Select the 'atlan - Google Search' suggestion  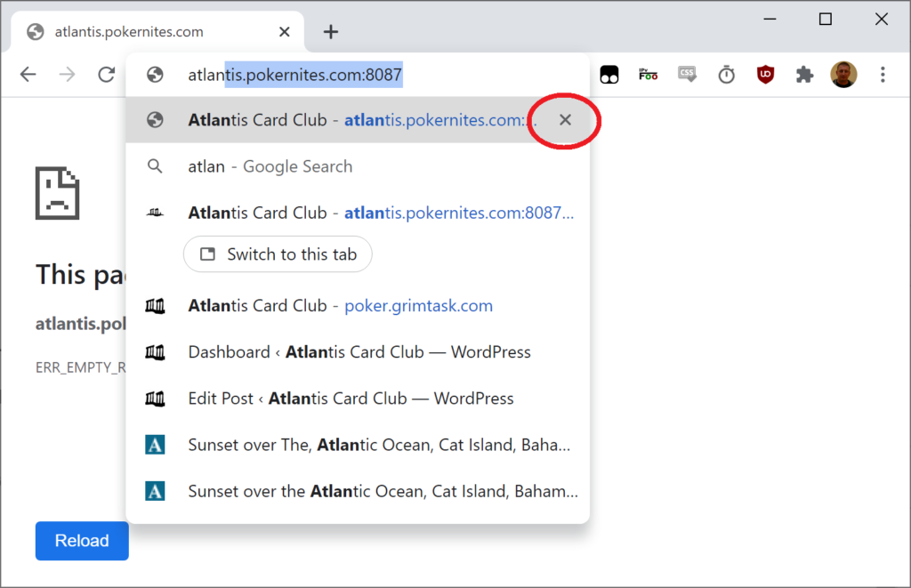coord(270,166)
